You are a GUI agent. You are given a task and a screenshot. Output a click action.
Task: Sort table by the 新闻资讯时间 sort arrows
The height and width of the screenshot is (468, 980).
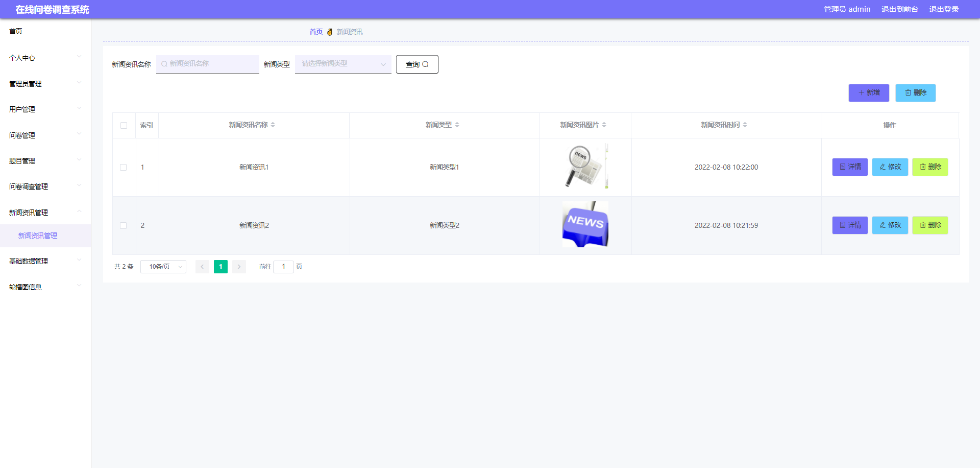(x=746, y=124)
